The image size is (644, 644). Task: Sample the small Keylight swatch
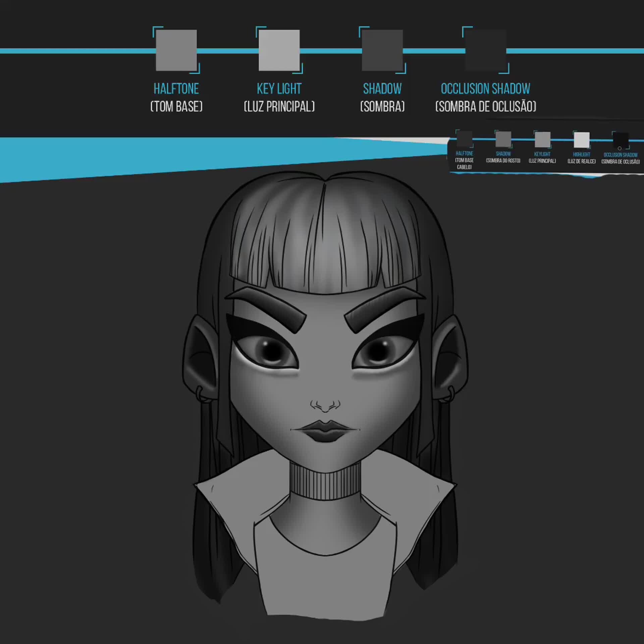pyautogui.click(x=542, y=139)
